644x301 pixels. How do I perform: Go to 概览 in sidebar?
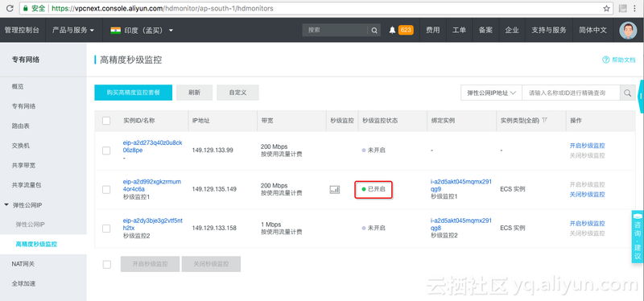click(18, 86)
